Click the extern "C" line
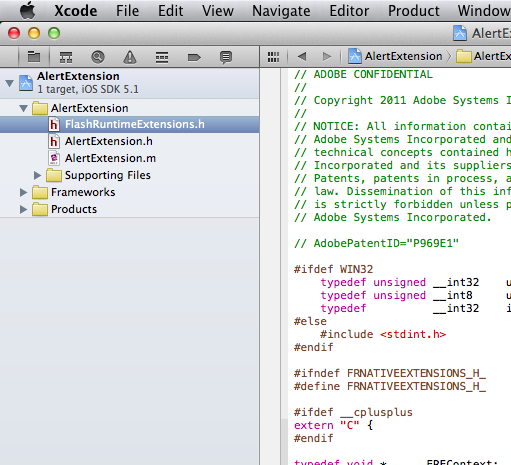Viewport: 511px width, 465px height. point(333,425)
